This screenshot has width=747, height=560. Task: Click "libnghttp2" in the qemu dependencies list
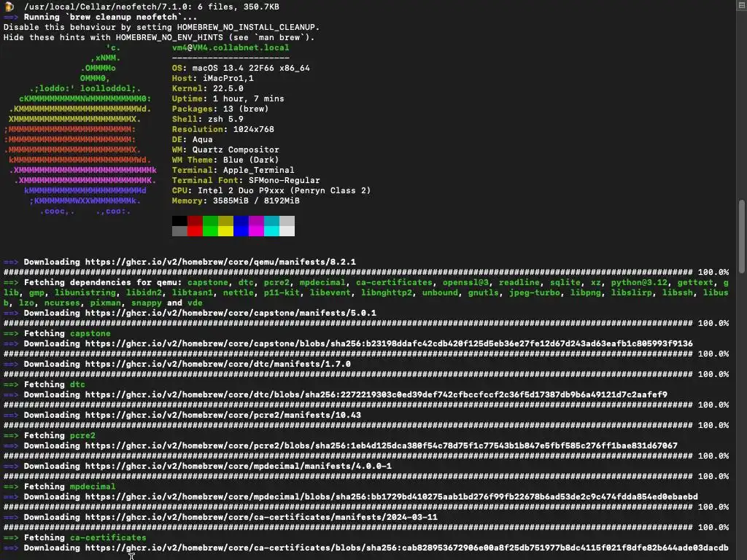(387, 292)
